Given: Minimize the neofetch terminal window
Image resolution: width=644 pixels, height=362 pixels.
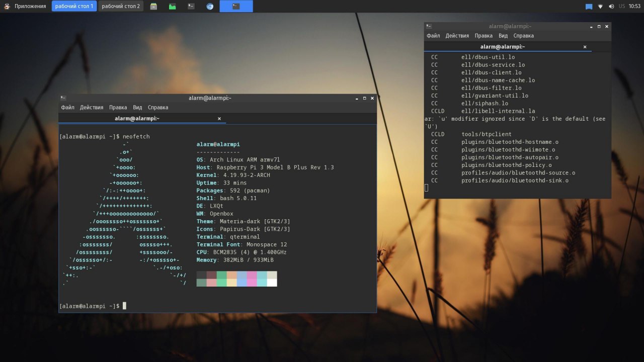Looking at the screenshot, I should (x=357, y=98).
